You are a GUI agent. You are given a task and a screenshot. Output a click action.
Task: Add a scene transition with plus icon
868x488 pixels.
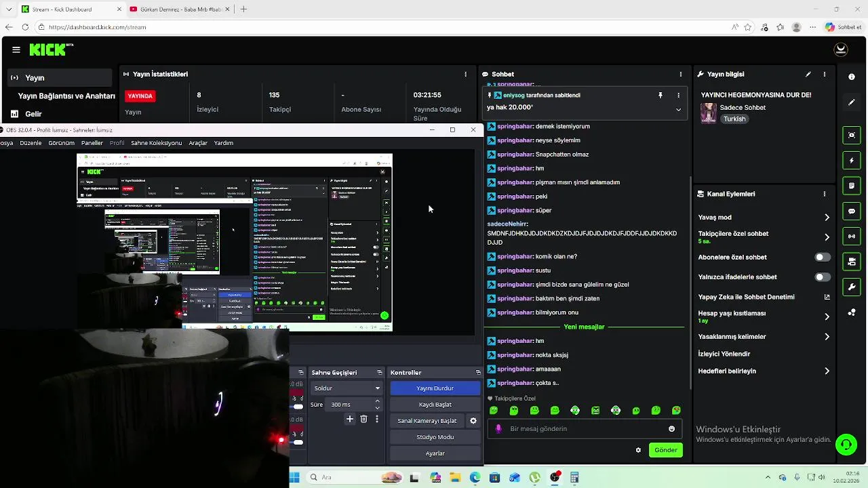[350, 420]
